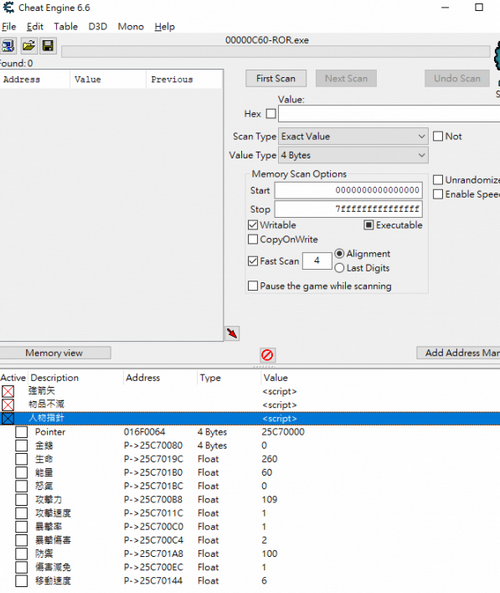This screenshot has width=500, height=593.
Task: Freeze the row with value 260
Action: [x=22, y=459]
